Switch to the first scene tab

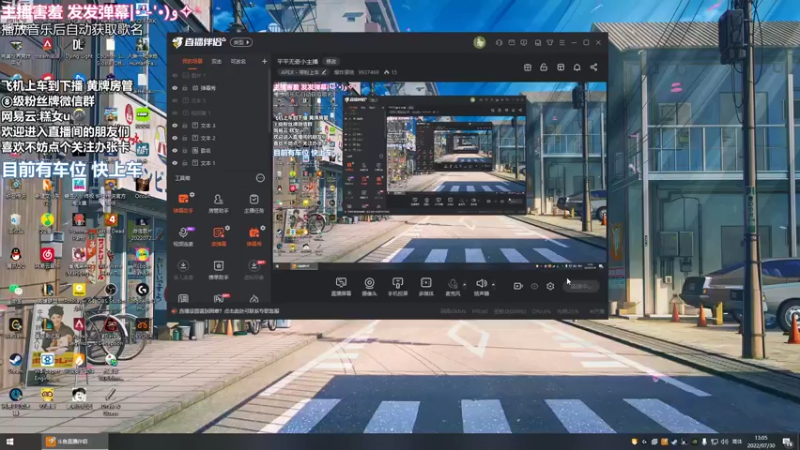[192, 61]
